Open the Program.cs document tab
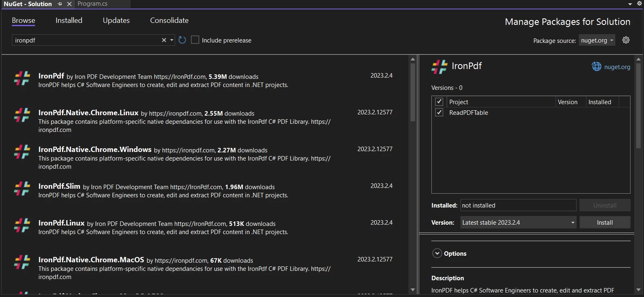This screenshot has width=644, height=297. pyautogui.click(x=93, y=4)
